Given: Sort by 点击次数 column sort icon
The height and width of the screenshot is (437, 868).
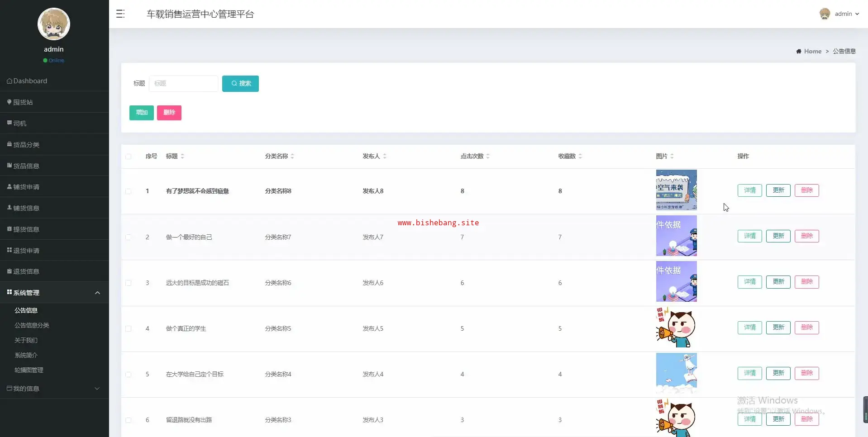Looking at the screenshot, I should click(x=488, y=157).
